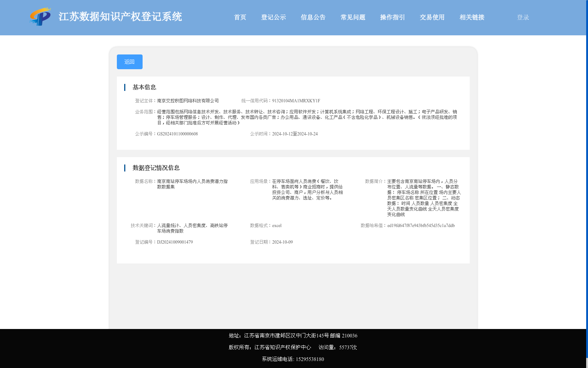Select the 基本信息 section heading

point(144,87)
